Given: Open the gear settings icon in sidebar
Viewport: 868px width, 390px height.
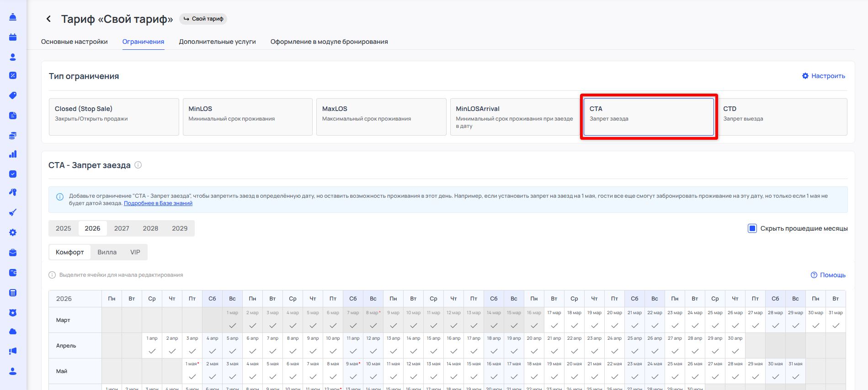Looking at the screenshot, I should 13,232.
